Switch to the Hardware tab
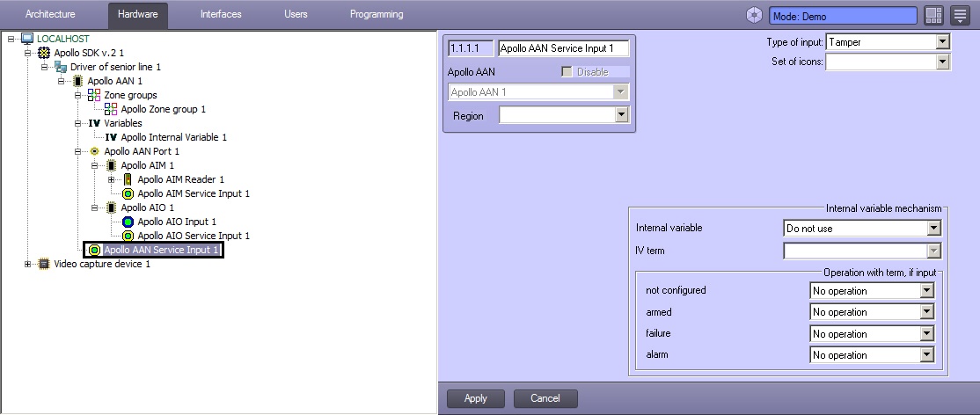Viewport: 980px width, 415px height. (138, 14)
